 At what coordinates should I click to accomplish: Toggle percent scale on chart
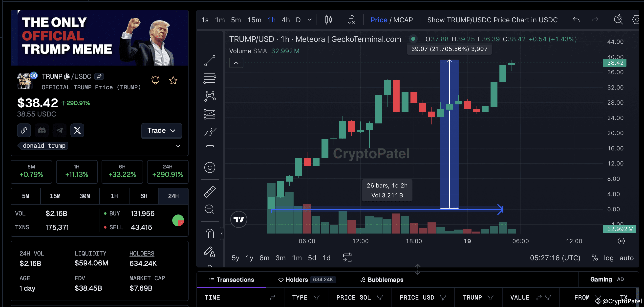(595, 258)
